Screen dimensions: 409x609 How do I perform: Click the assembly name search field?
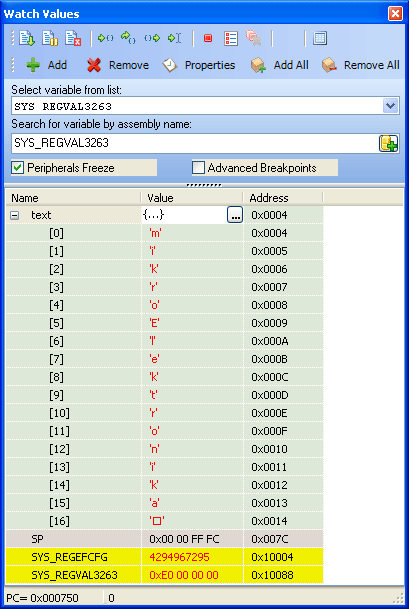pos(194,143)
